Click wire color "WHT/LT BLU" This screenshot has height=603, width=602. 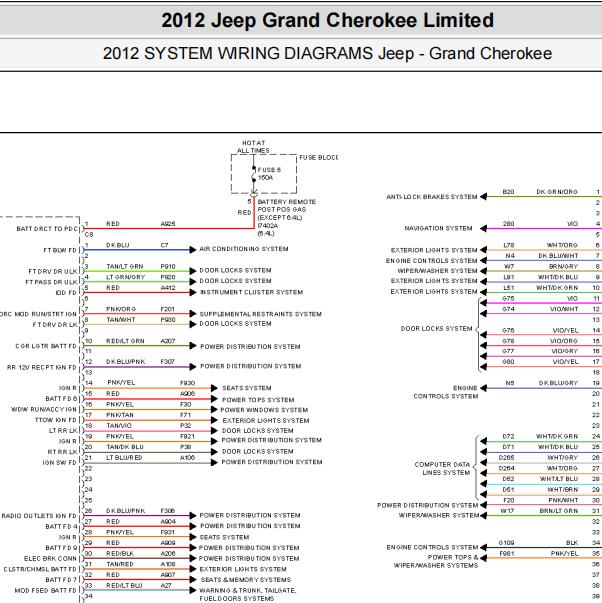[x=559, y=479]
